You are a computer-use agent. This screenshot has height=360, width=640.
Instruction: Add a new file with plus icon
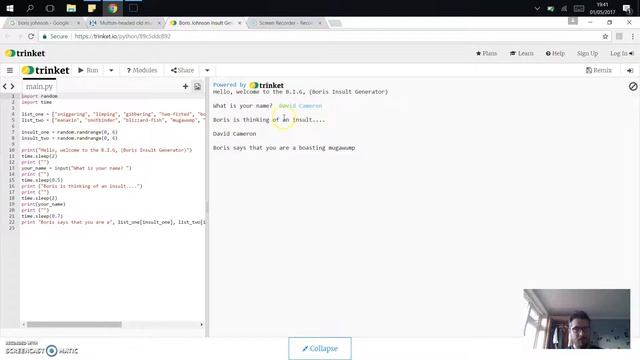click(x=185, y=86)
